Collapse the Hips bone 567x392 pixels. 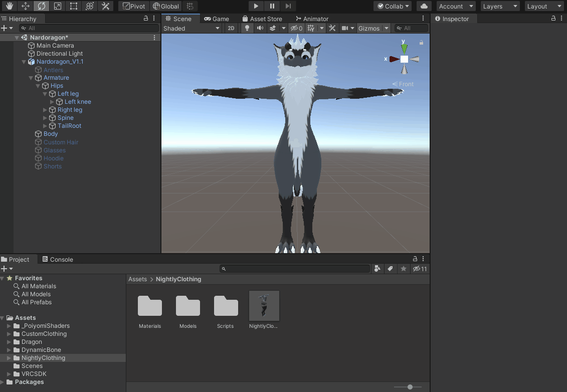(x=38, y=86)
